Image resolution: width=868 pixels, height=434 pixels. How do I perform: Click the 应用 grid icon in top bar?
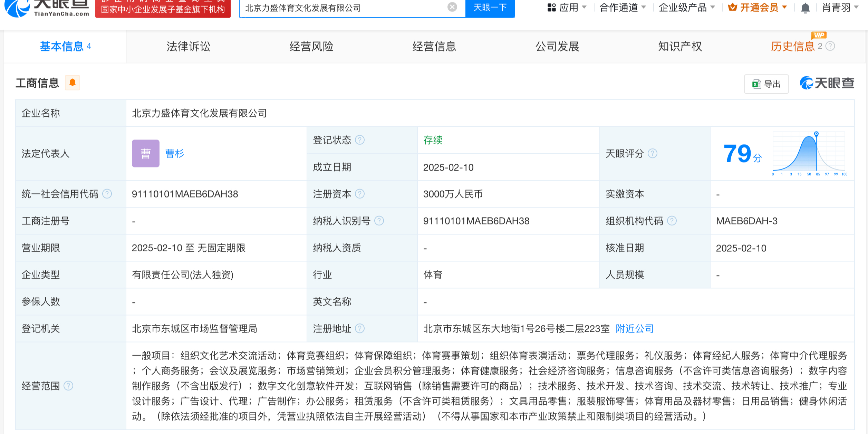(x=551, y=8)
